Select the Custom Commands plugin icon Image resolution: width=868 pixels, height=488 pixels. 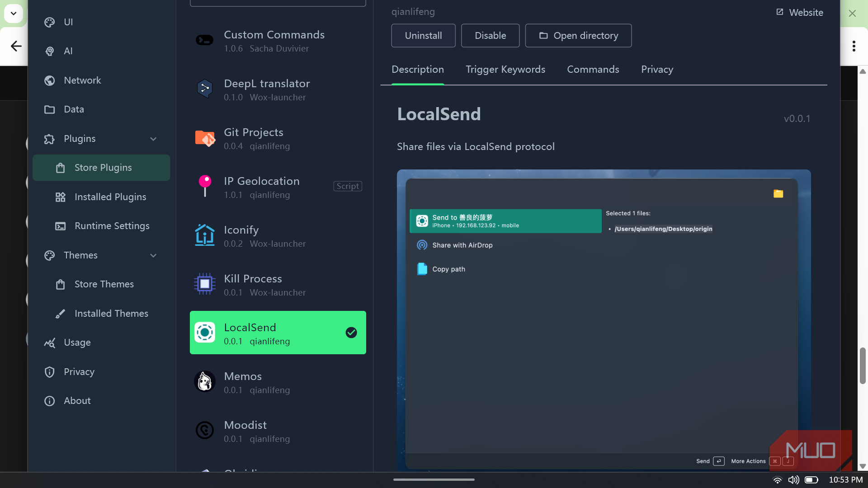(x=204, y=41)
